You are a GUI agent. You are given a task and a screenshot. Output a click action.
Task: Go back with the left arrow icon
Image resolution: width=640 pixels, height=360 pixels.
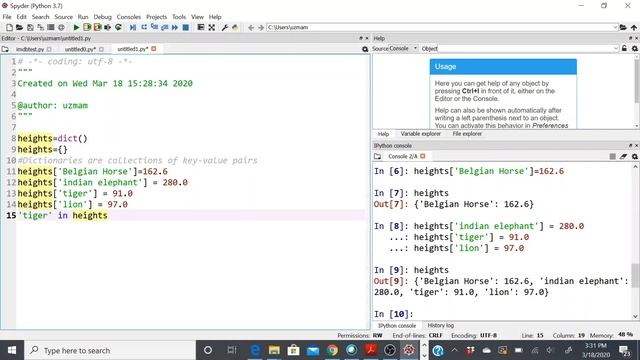point(251,27)
